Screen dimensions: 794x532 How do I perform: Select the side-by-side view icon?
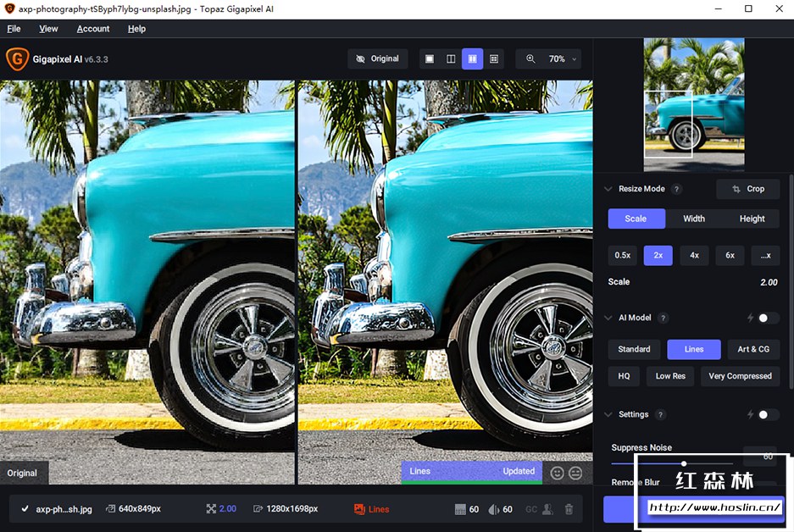tap(473, 59)
